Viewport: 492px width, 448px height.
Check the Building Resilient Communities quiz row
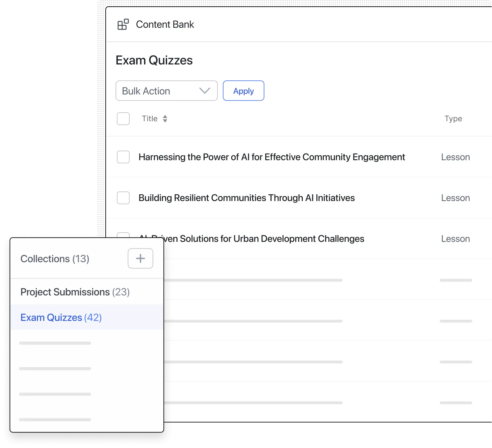coord(123,198)
